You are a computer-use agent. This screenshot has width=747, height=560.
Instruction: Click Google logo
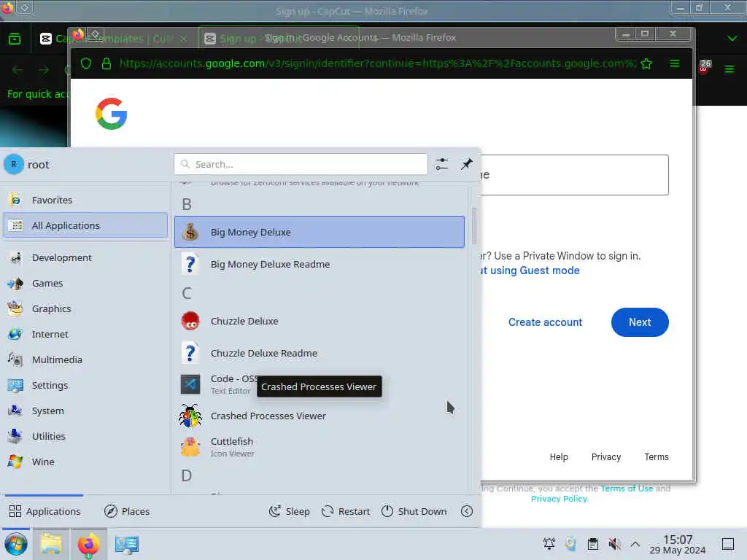point(111,114)
